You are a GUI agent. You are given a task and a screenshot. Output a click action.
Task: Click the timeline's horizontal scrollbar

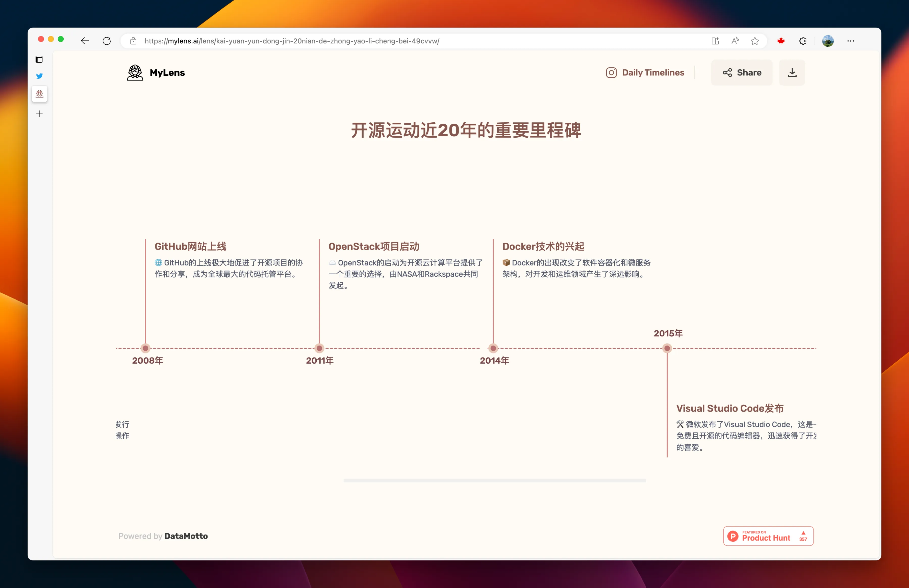(495, 481)
